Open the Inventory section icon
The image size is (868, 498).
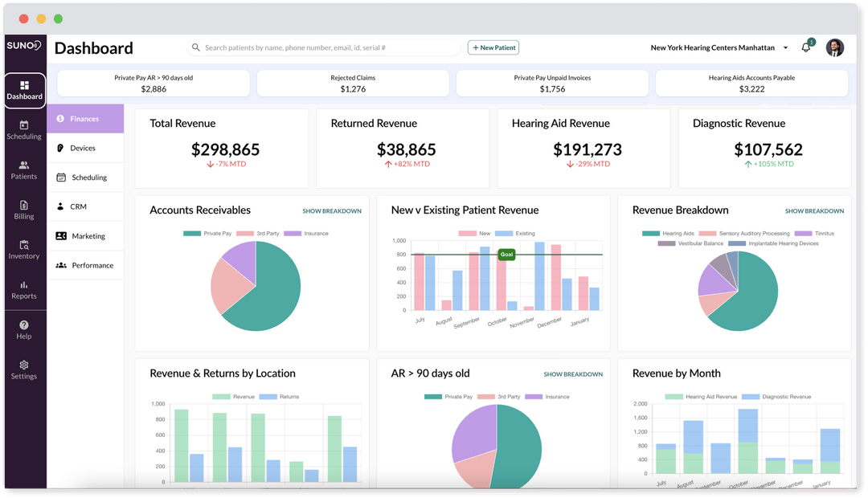24,250
